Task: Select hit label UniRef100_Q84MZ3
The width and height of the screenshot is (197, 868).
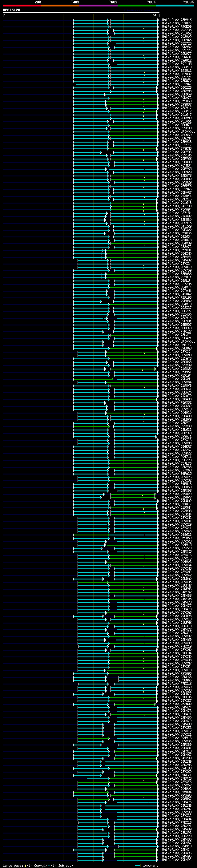Action: 177,240
